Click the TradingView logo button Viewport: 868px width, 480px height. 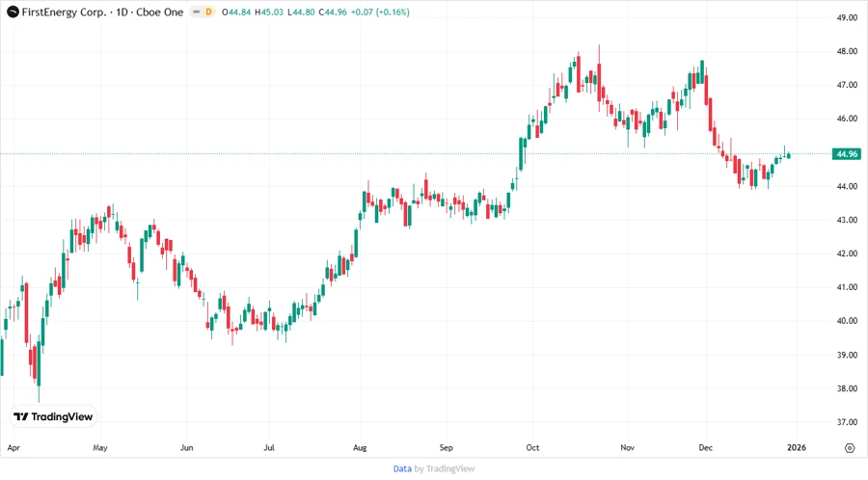(x=53, y=417)
